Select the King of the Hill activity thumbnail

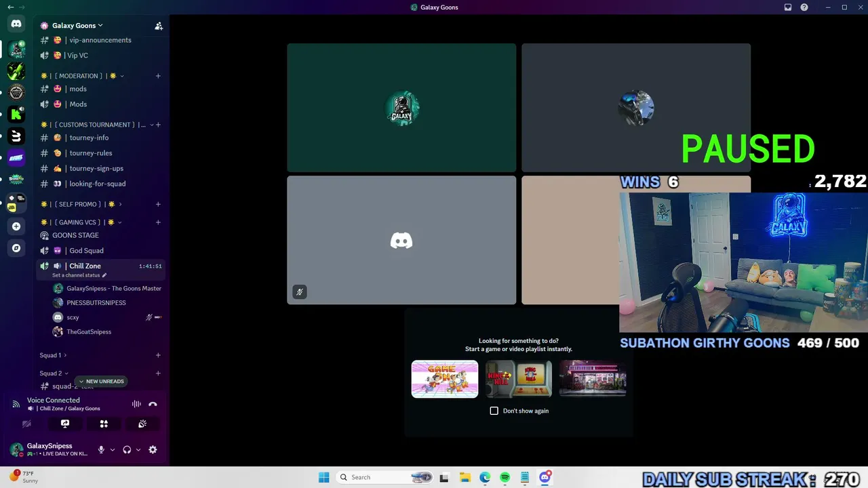pyautogui.click(x=518, y=379)
